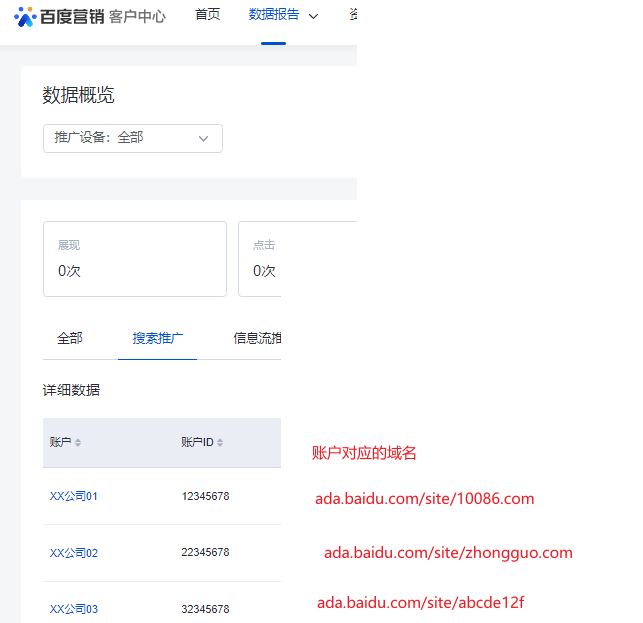Sort by 账户 column sort icon

click(x=78, y=443)
